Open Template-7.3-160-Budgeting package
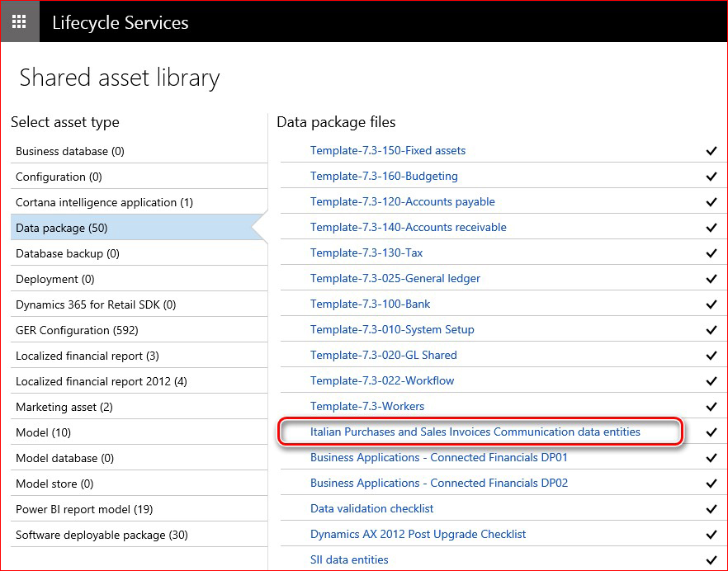The height and width of the screenshot is (571, 728). pyautogui.click(x=384, y=176)
